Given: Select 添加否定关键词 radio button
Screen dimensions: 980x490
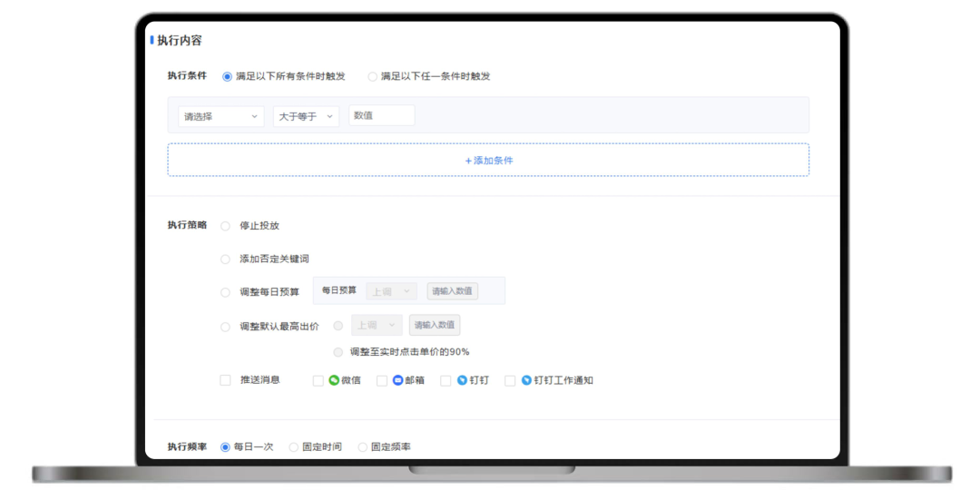Looking at the screenshot, I should (226, 259).
